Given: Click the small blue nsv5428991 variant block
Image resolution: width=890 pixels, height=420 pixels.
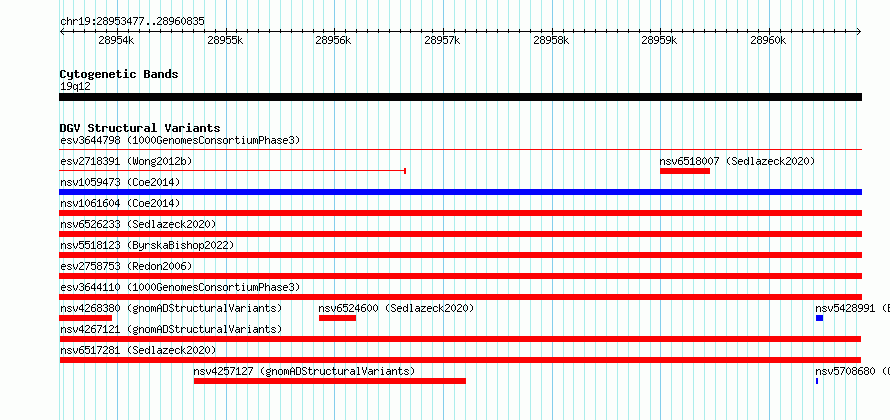Looking at the screenshot, I should click(820, 318).
